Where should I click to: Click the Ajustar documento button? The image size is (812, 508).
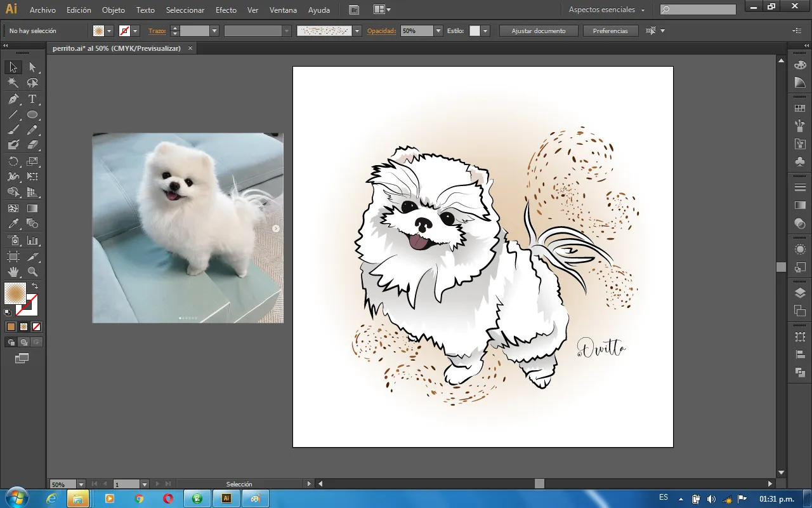click(x=539, y=30)
